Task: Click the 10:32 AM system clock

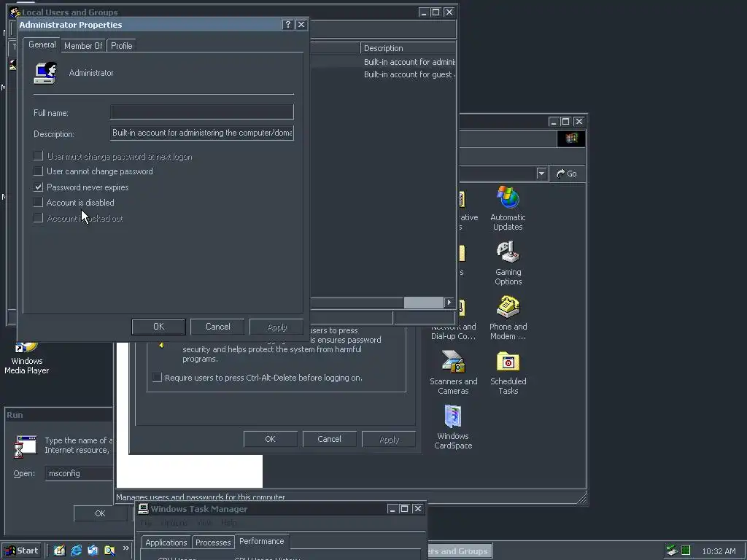Action: point(719,551)
